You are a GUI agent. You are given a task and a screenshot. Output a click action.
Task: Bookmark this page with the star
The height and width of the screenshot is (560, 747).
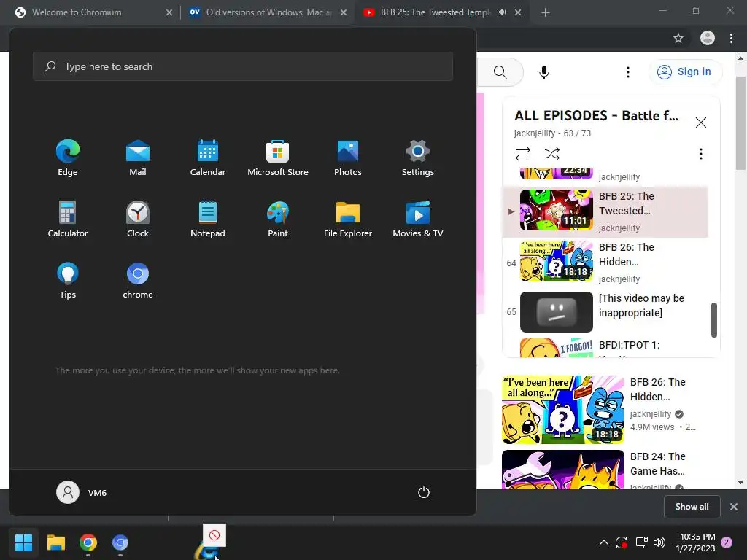tap(678, 38)
